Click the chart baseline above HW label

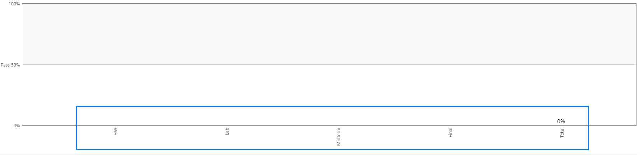pos(115,125)
